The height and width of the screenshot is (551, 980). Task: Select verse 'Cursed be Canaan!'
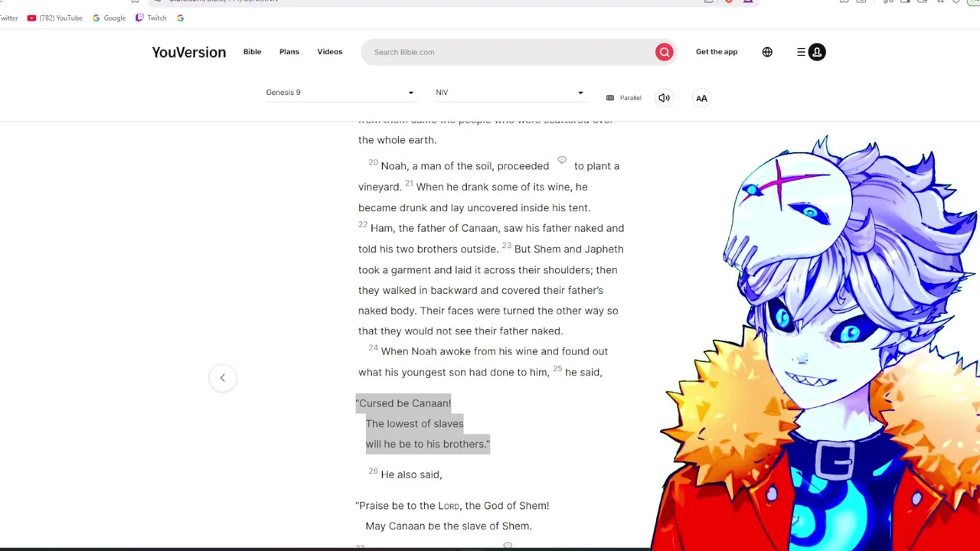[405, 403]
